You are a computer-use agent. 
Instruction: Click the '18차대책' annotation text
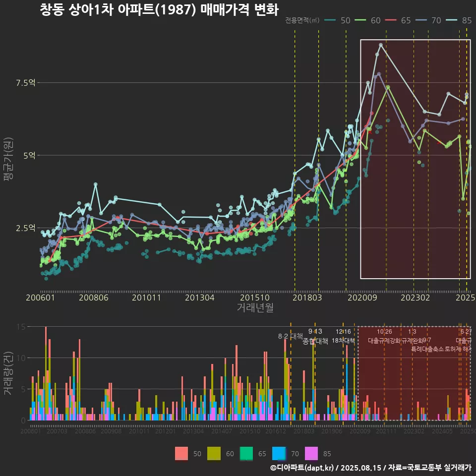pyautogui.click(x=343, y=341)
